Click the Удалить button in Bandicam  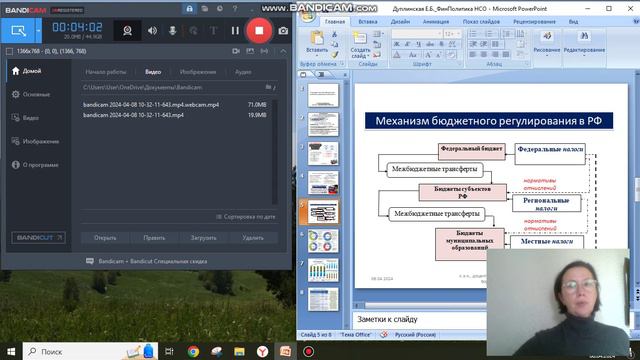253,238
